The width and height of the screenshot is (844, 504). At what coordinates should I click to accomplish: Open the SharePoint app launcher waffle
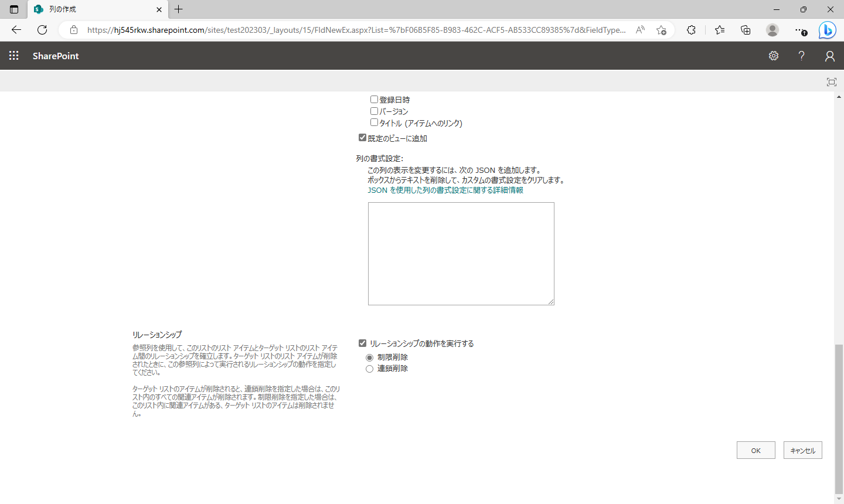click(14, 56)
